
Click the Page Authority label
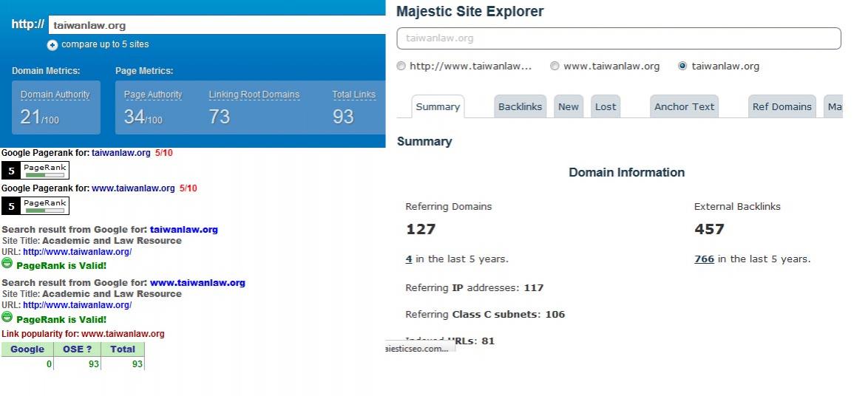pyautogui.click(x=153, y=95)
